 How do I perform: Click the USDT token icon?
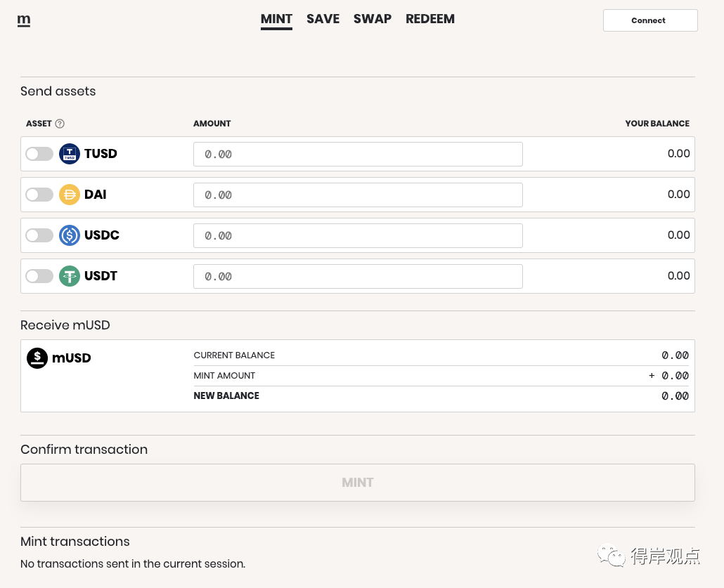(x=70, y=276)
